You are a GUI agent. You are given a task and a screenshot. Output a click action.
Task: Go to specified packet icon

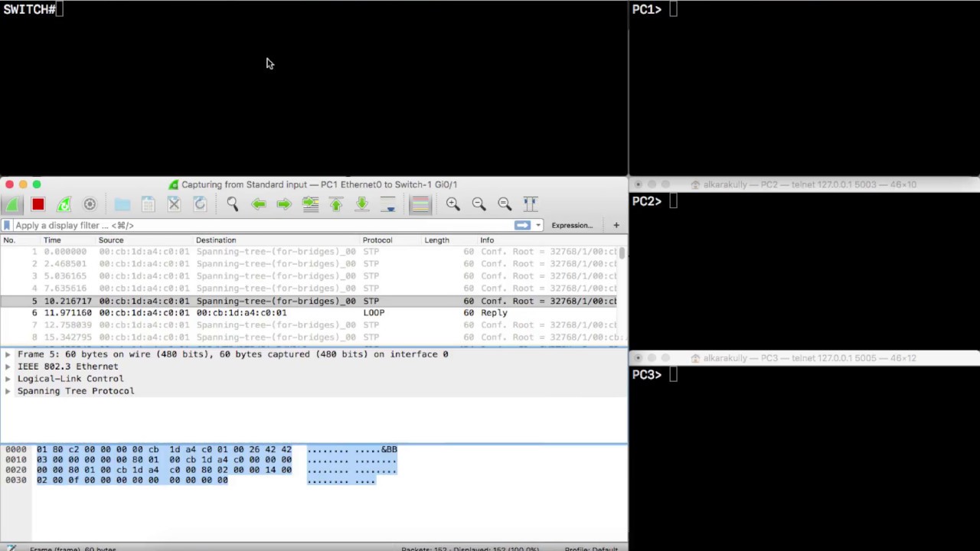tap(310, 204)
